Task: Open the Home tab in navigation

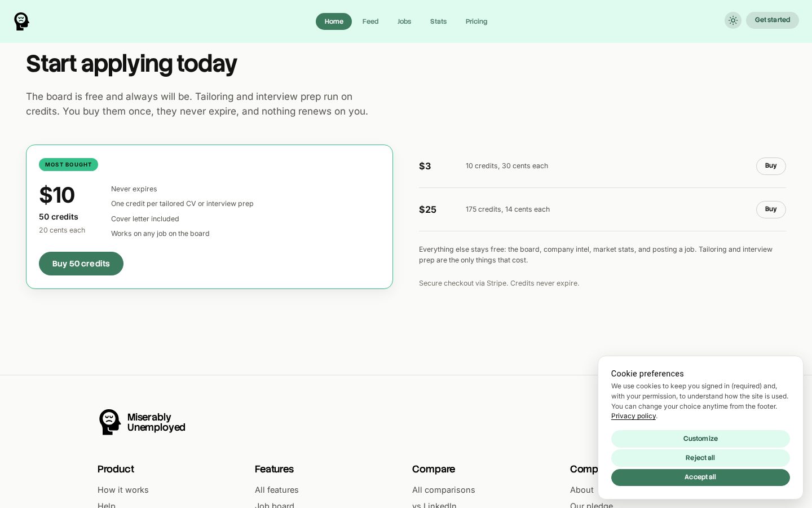Action: pos(334,21)
